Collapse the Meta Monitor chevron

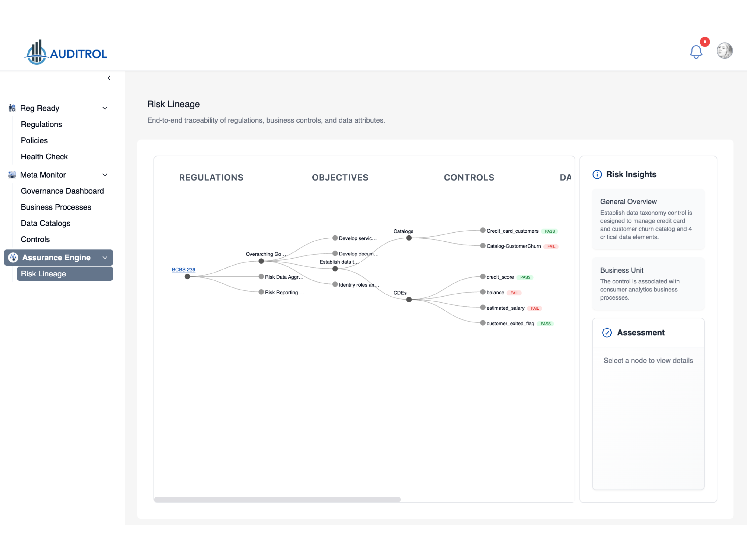tap(105, 175)
